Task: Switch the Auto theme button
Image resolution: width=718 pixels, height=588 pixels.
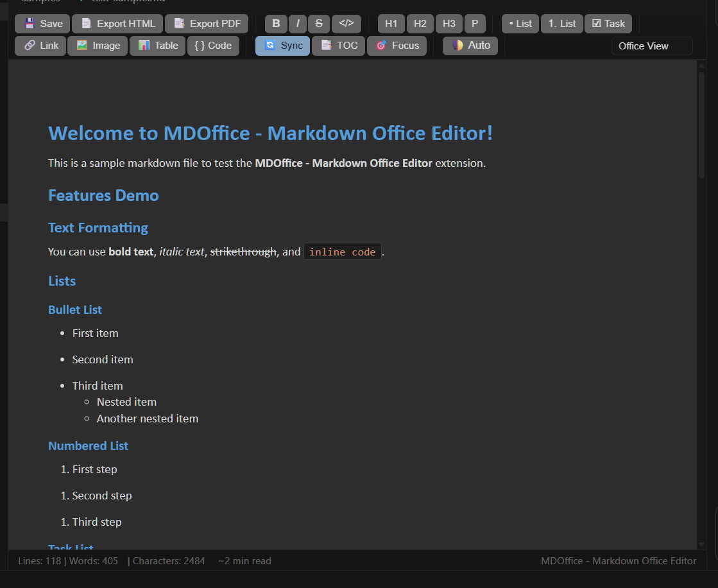Action: click(x=470, y=46)
